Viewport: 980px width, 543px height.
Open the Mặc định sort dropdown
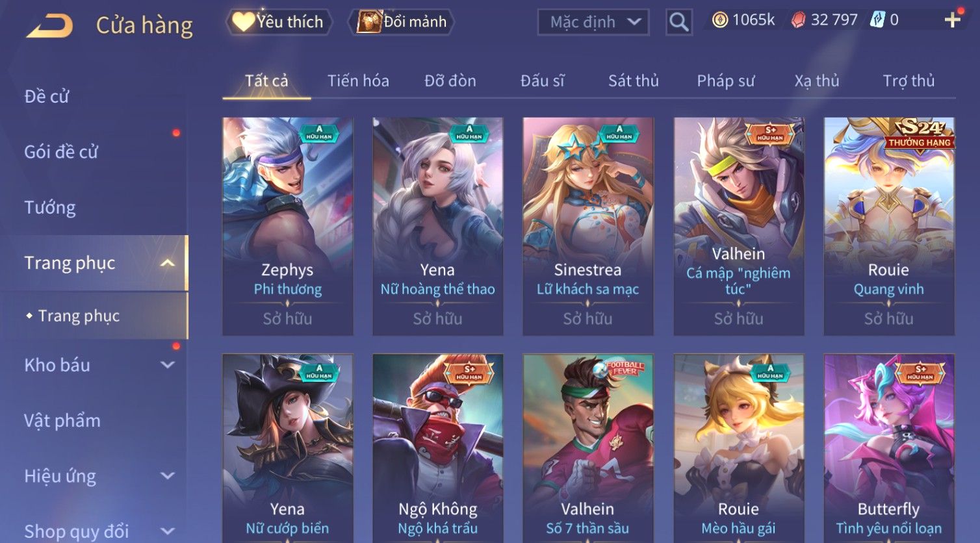click(593, 22)
